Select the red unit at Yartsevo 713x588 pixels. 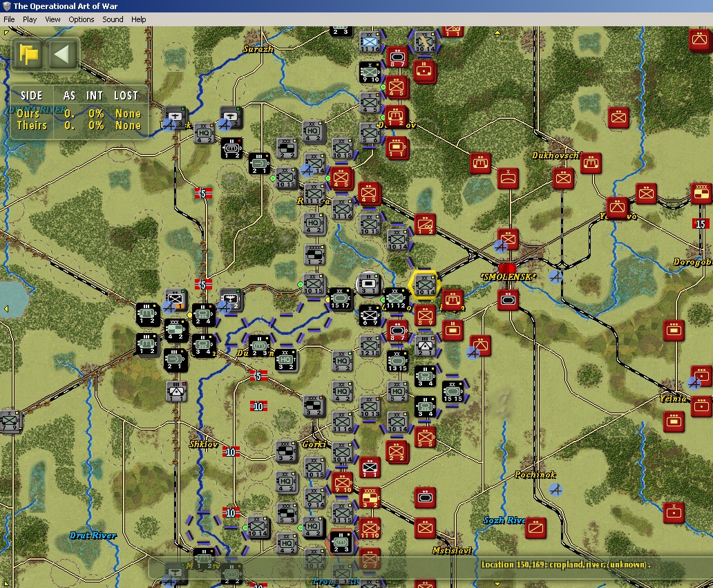pyautogui.click(x=617, y=208)
